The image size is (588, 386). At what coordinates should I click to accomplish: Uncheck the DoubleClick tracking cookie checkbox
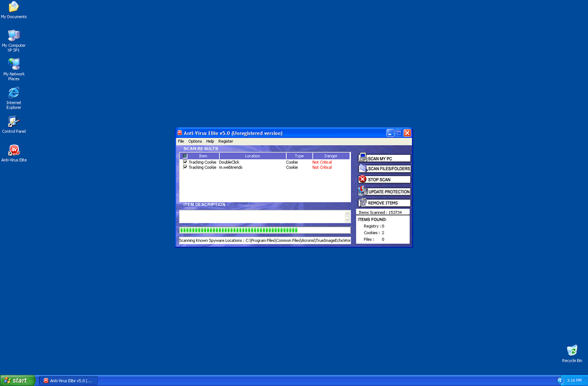click(x=186, y=162)
